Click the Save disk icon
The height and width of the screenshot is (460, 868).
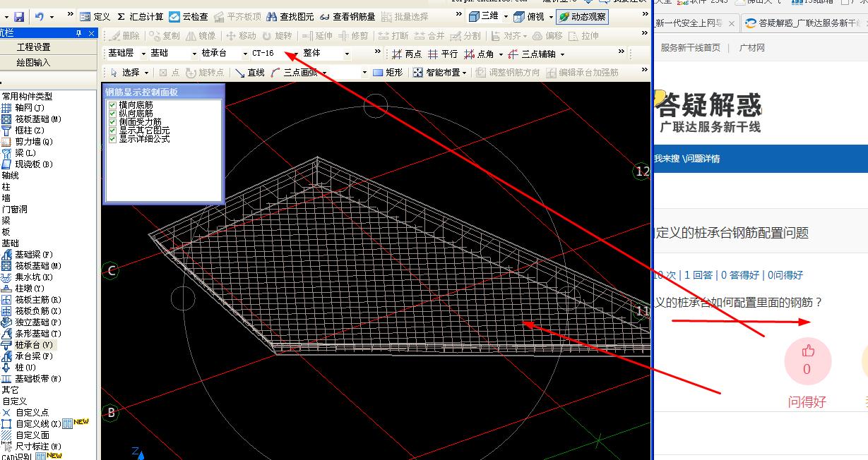(19, 16)
